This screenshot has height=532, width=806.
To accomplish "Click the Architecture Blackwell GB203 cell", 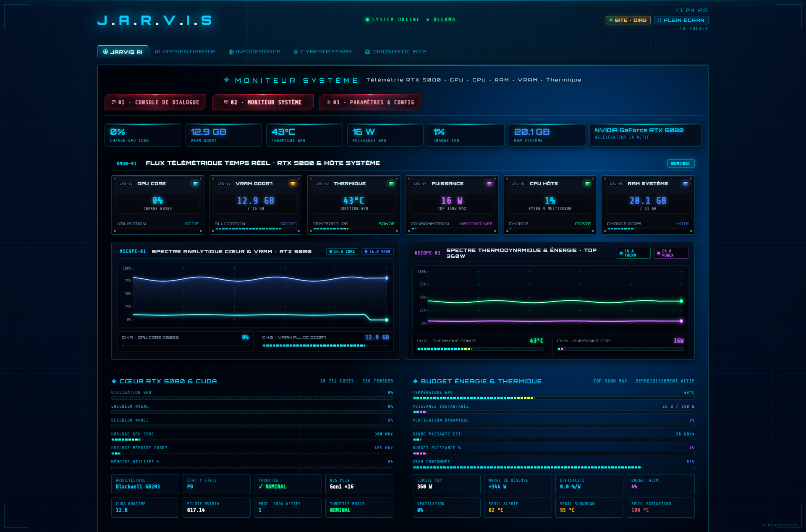I will 145,484.
